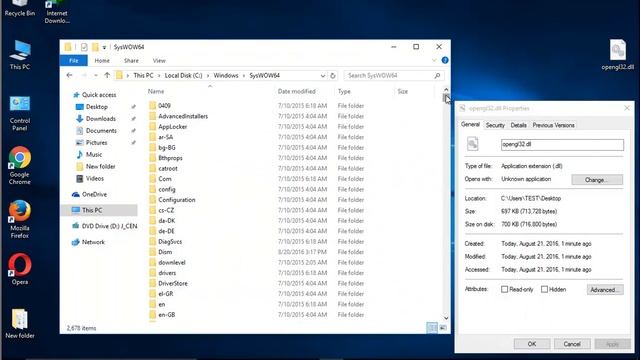
Task: Switch to large icons view layout
Action: click(x=443, y=328)
